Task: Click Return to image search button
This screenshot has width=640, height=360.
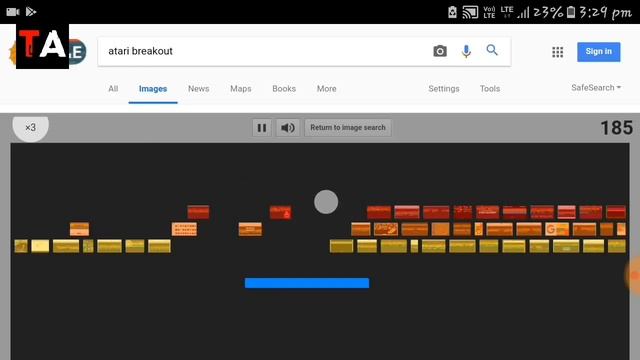Action: click(348, 128)
